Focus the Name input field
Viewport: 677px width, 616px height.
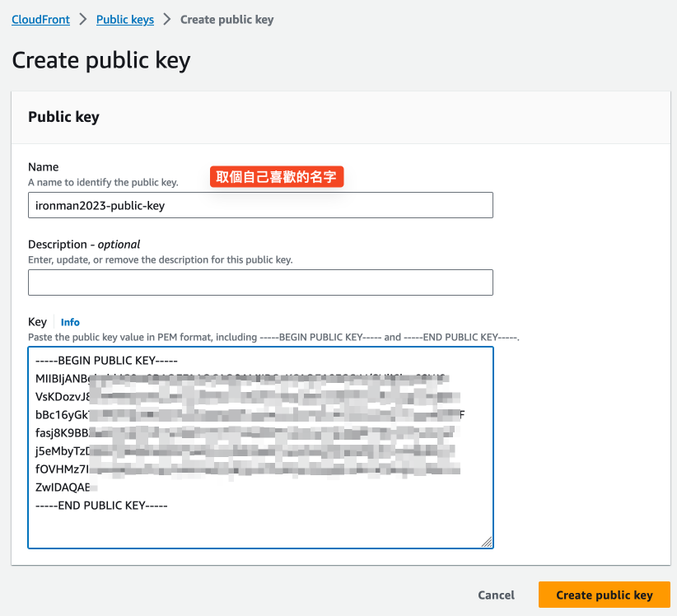[x=260, y=205]
